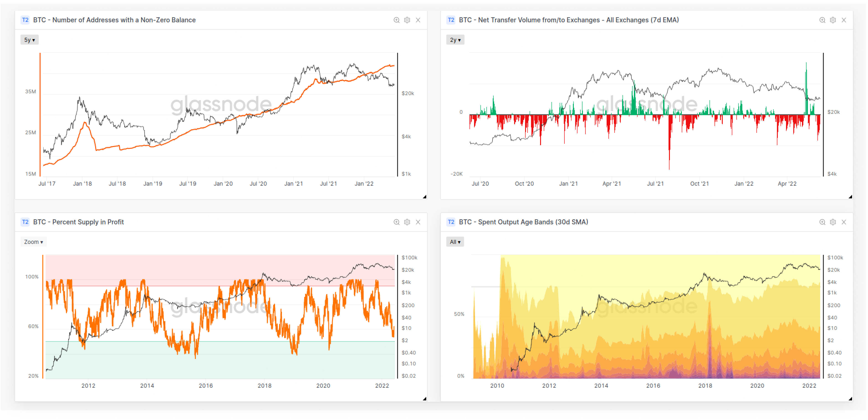Open Percent Supply in Profit settings gear
Image resolution: width=868 pixels, height=420 pixels.
(x=407, y=222)
